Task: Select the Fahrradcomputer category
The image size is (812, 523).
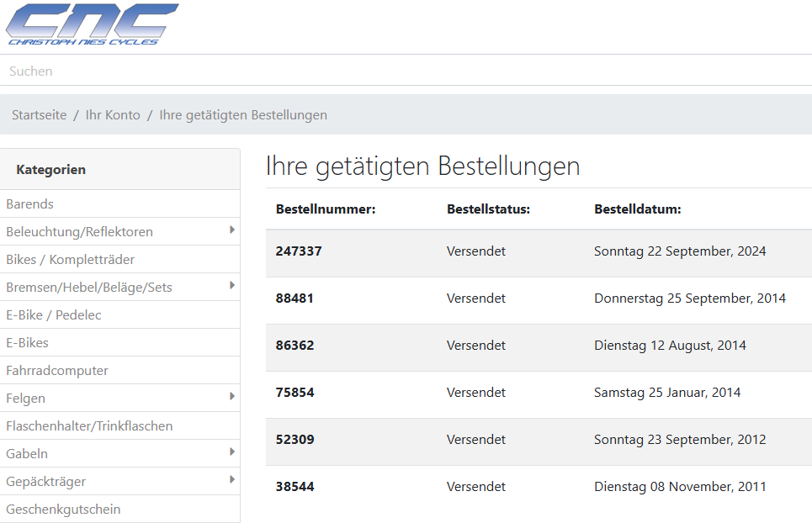Action: [57, 371]
